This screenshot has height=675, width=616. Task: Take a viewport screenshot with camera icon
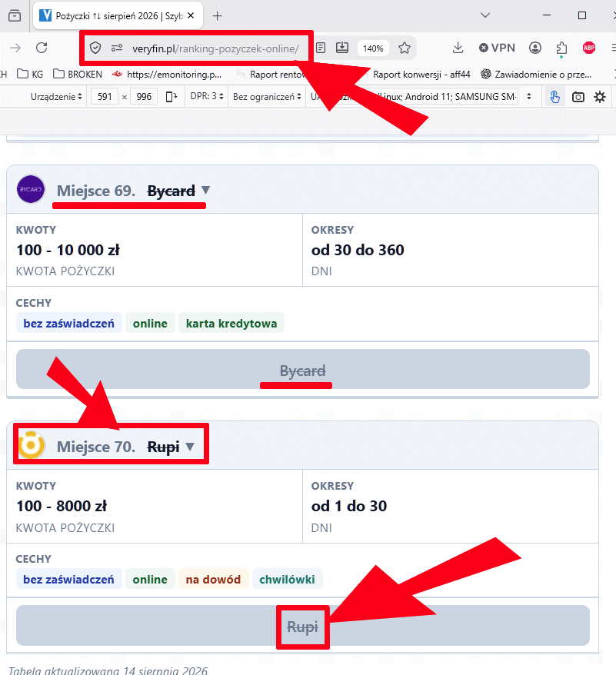tap(578, 97)
